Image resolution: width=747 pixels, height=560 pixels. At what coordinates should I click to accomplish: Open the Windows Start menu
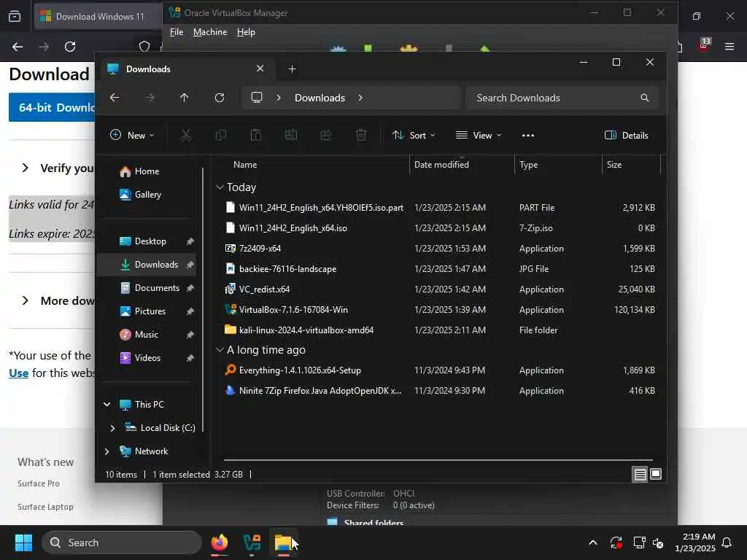tap(23, 542)
